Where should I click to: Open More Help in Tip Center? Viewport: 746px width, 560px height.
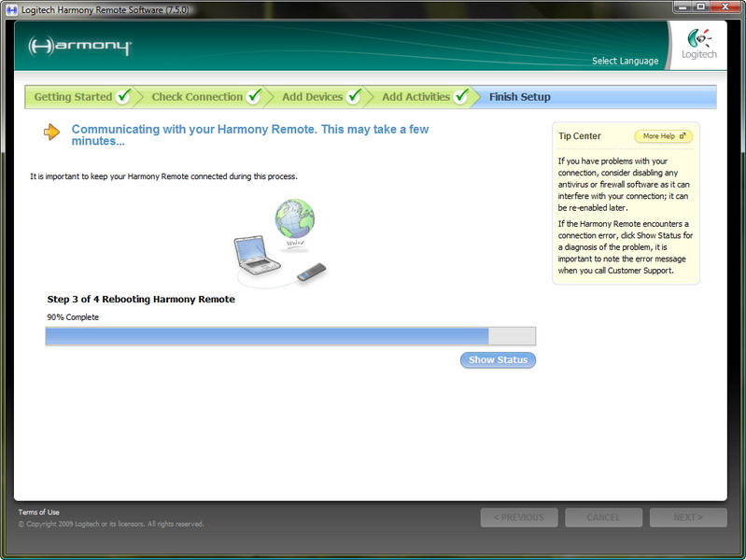click(663, 136)
